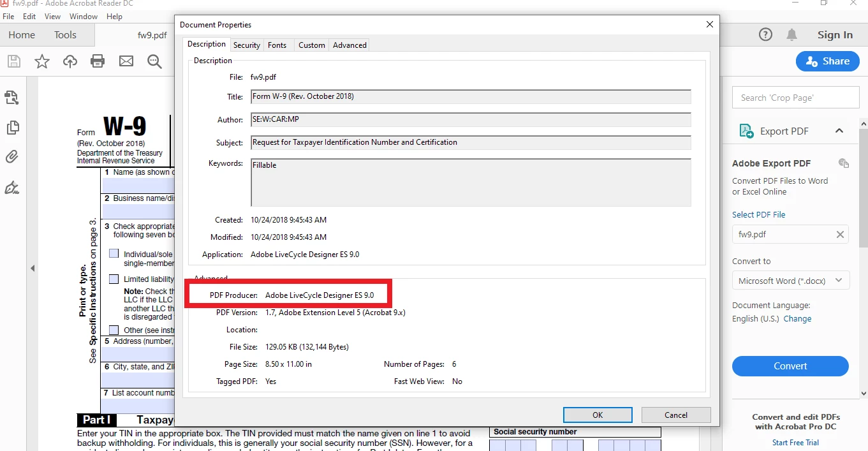Click the Export PDF tool icon
Image resolution: width=868 pixels, height=451 pixels.
point(746,131)
